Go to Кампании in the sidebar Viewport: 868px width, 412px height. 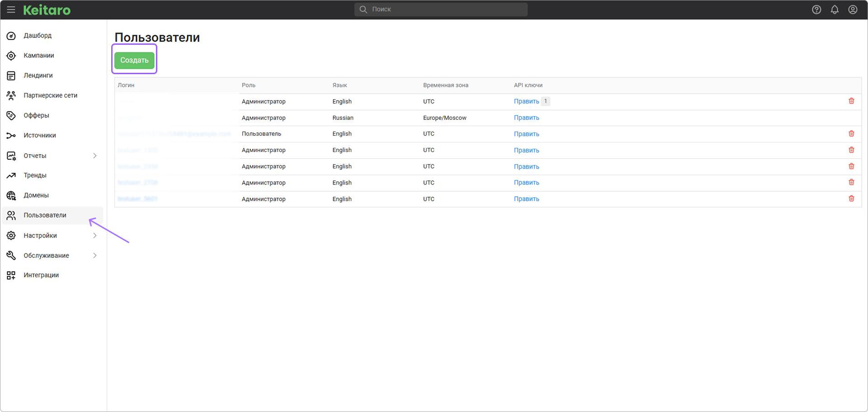[39, 56]
